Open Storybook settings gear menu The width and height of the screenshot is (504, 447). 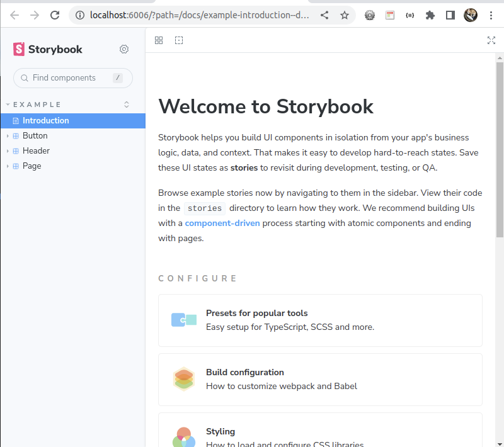coord(124,49)
